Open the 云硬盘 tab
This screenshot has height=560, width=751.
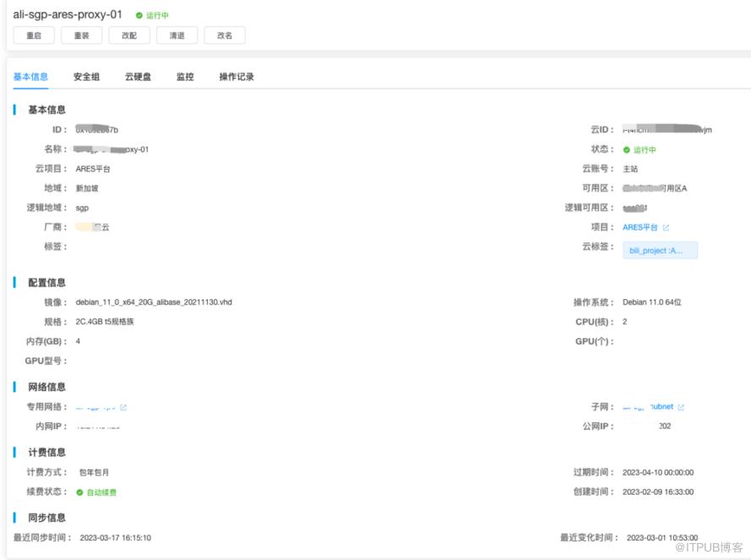pyautogui.click(x=138, y=77)
